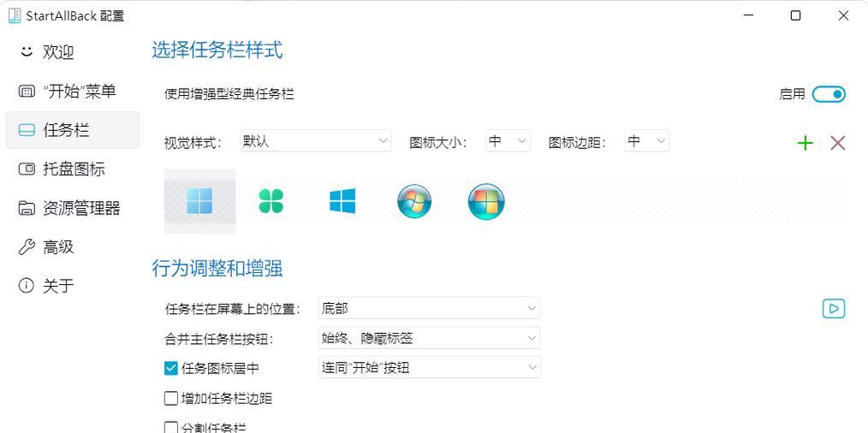Expand 任务栏在屏幕上的位置 dropdown showing 底部
868x433 pixels.
tap(430, 308)
